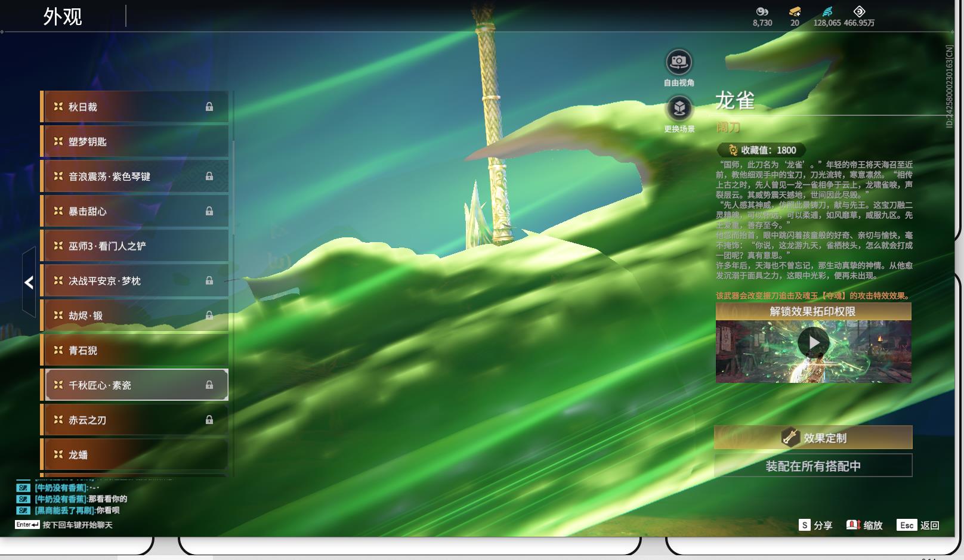Click the gold ticket icon above 20
This screenshot has width=964, height=560.
pos(795,11)
